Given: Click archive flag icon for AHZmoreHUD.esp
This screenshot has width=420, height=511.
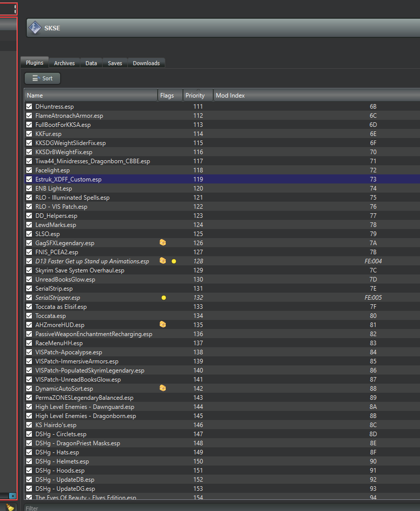Looking at the screenshot, I should click(163, 324).
